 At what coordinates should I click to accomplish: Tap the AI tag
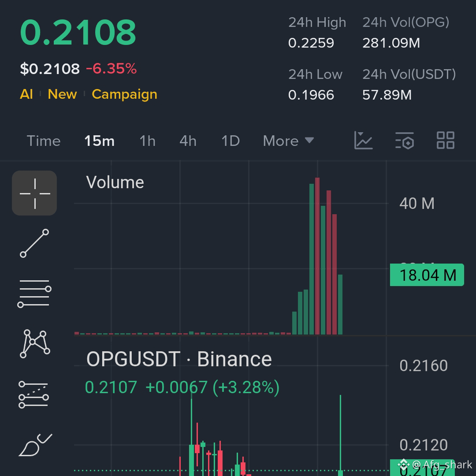click(26, 94)
